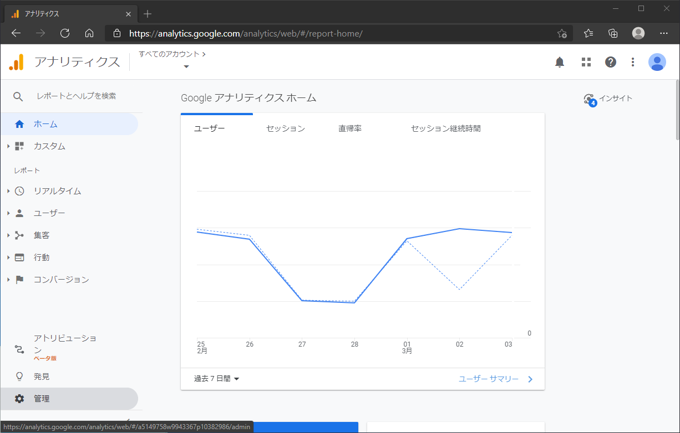Open a new browser tab
The height and width of the screenshot is (433, 680).
[147, 14]
